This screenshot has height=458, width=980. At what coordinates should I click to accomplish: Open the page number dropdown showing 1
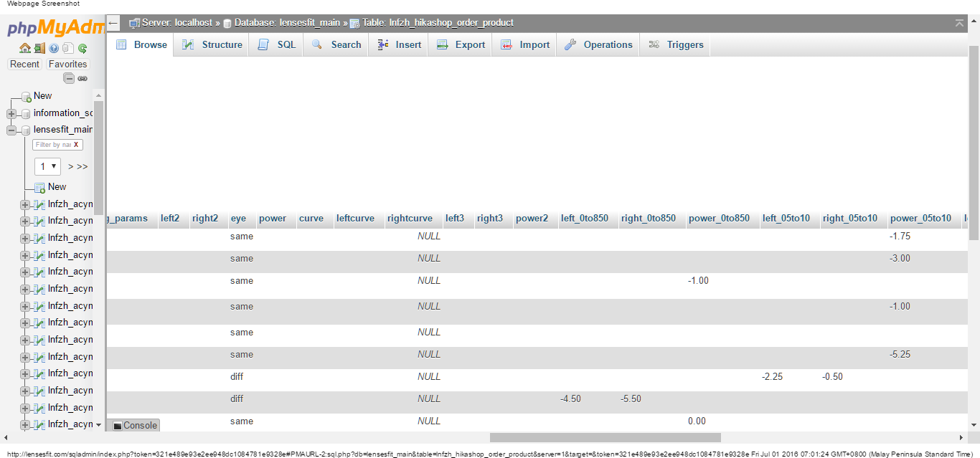48,166
